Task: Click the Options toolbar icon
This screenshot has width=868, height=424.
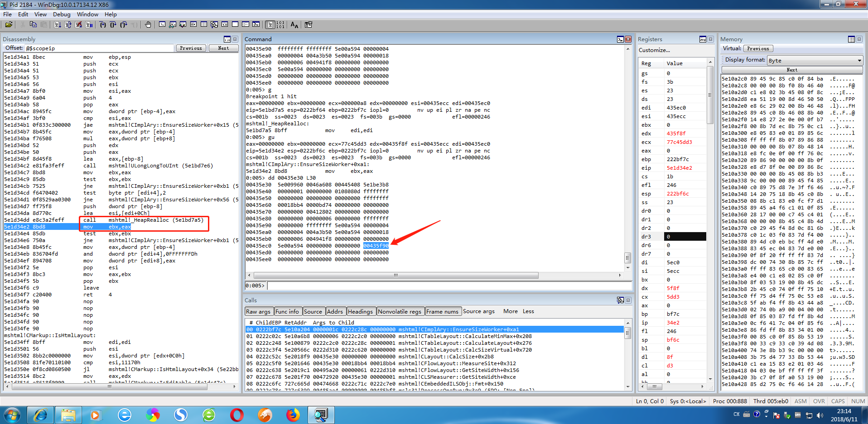Action: [309, 24]
